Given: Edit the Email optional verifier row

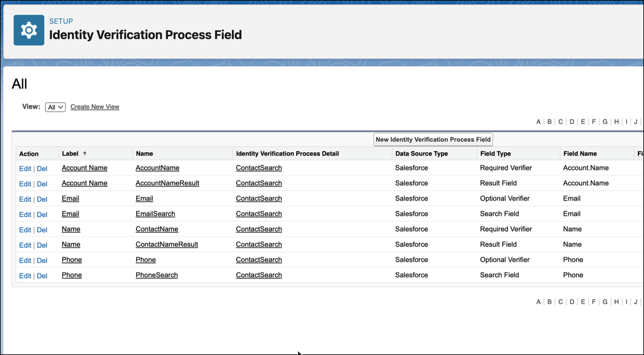Looking at the screenshot, I should [x=25, y=199].
